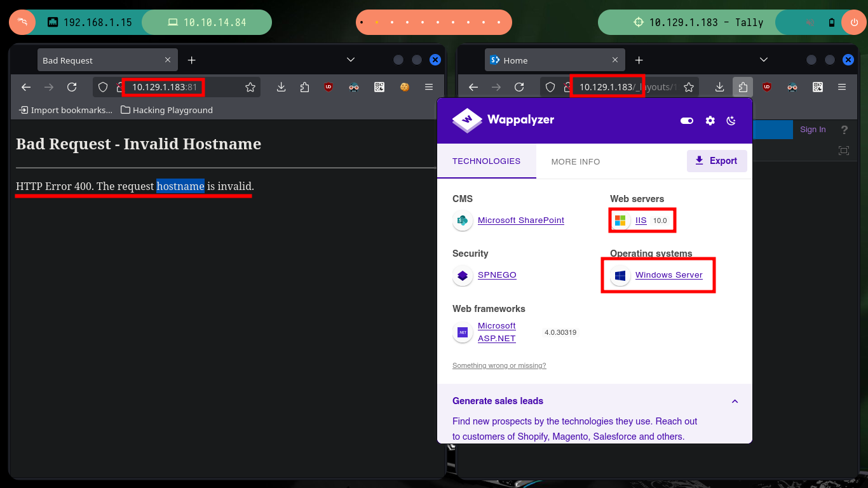Click Something wrong or missing link
868x488 pixels.
(x=499, y=365)
